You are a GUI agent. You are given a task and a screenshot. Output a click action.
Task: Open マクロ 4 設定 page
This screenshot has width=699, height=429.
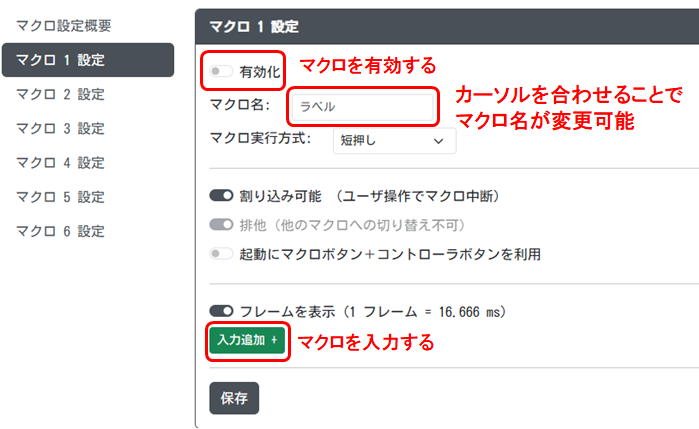(x=60, y=163)
